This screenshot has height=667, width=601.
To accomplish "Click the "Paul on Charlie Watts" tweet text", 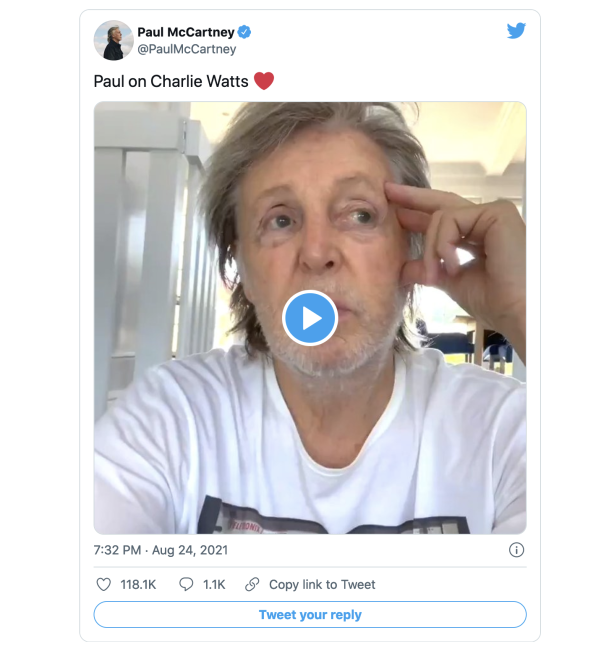I will coord(170,81).
